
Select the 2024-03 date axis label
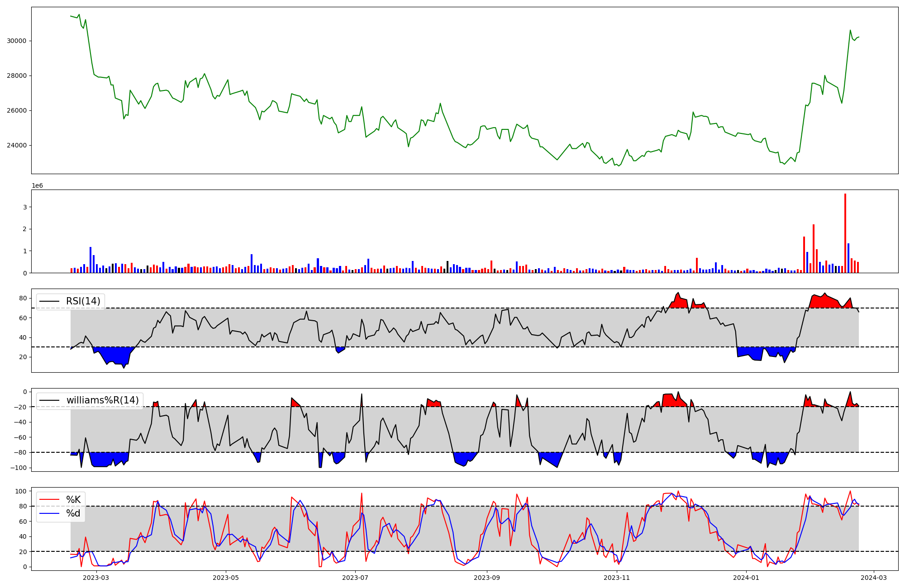click(874, 578)
